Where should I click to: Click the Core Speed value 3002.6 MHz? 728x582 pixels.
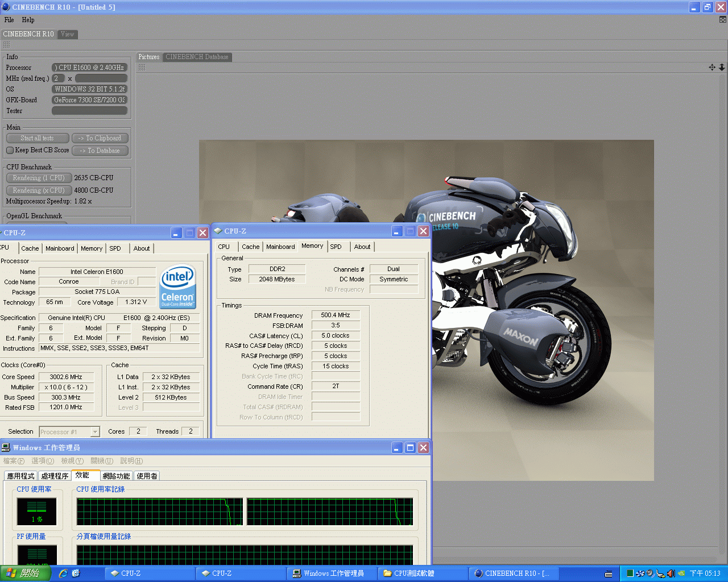coord(66,377)
